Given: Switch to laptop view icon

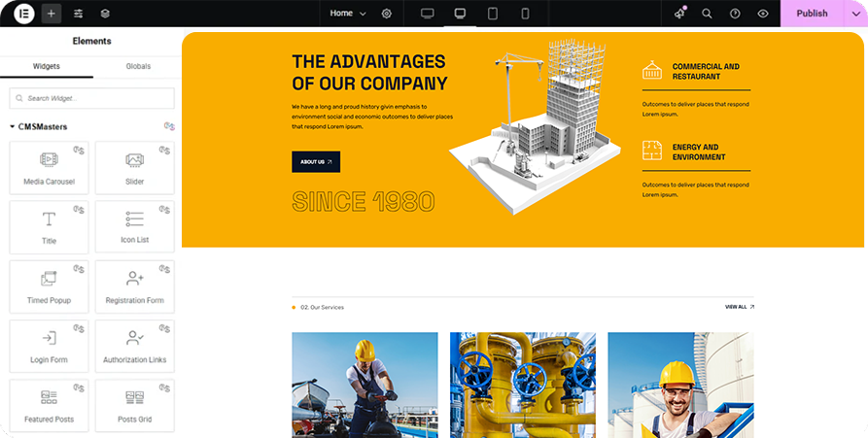Looking at the screenshot, I should pyautogui.click(x=460, y=14).
